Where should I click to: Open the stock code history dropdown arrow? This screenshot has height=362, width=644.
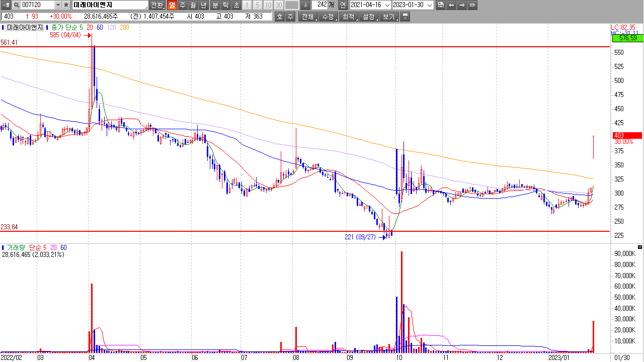[x=57, y=5]
